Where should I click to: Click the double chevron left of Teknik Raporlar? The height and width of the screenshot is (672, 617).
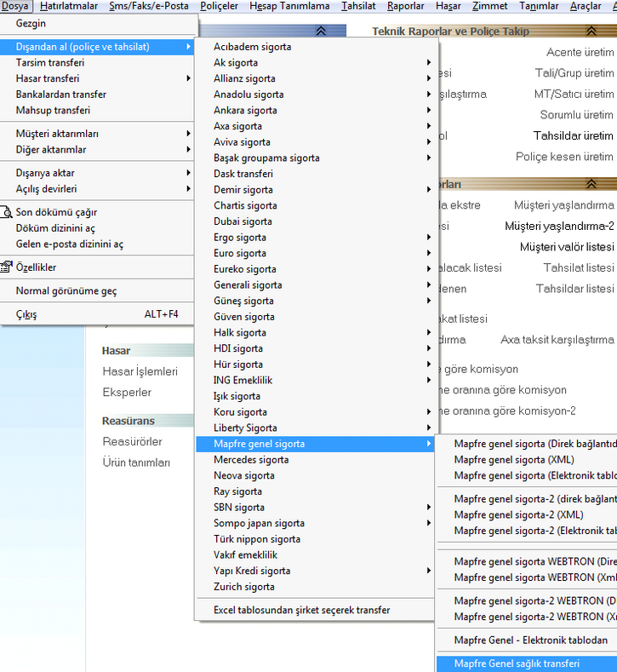[321, 31]
